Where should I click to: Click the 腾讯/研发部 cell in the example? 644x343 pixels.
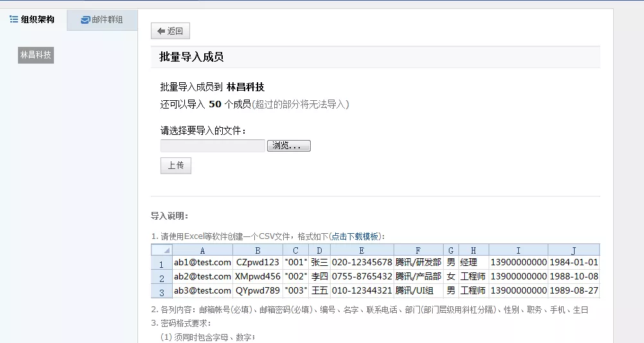418,262
